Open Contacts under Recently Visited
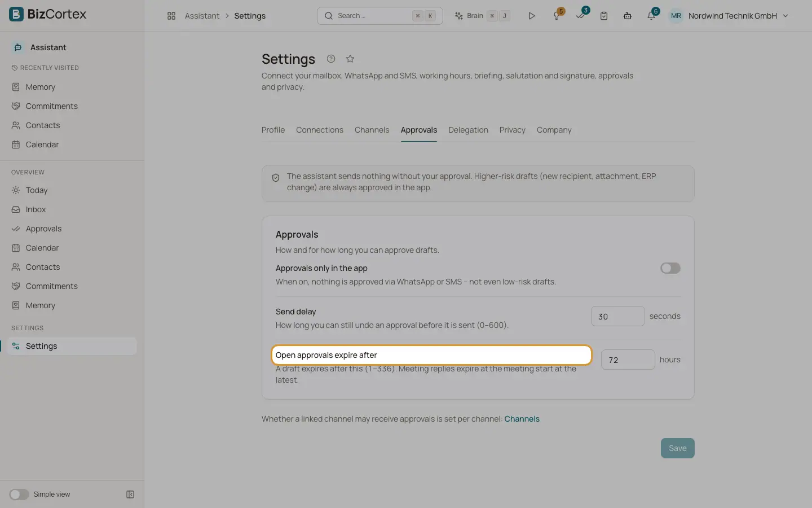Image resolution: width=812 pixels, height=508 pixels. (72, 125)
